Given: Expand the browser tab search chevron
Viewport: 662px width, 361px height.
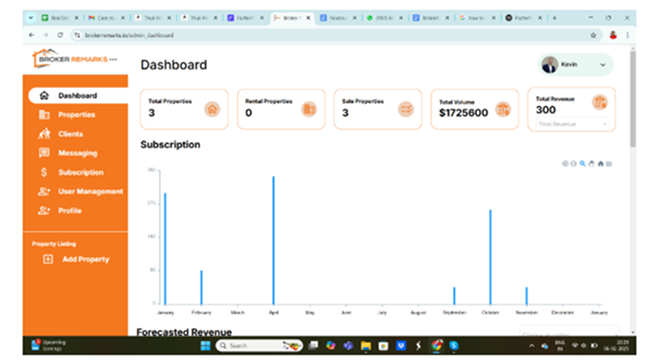Looking at the screenshot, I should point(31,18).
